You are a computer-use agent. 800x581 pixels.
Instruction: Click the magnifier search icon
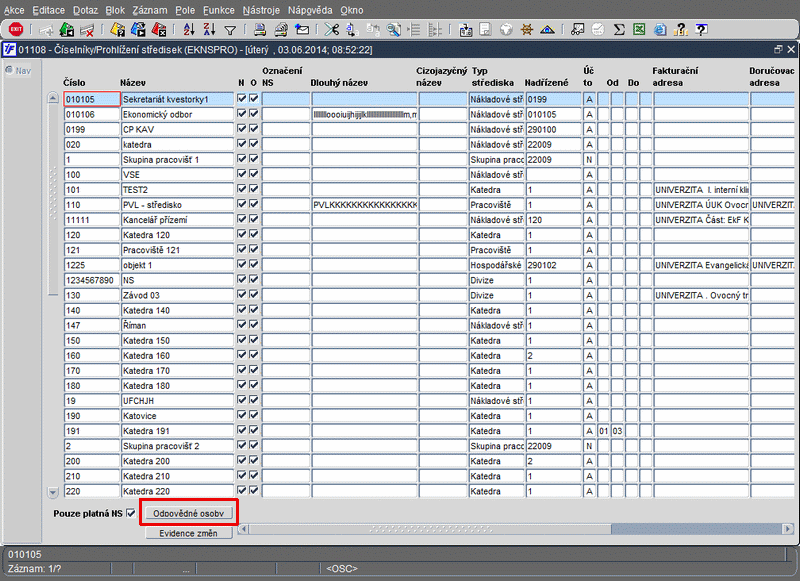[393, 30]
